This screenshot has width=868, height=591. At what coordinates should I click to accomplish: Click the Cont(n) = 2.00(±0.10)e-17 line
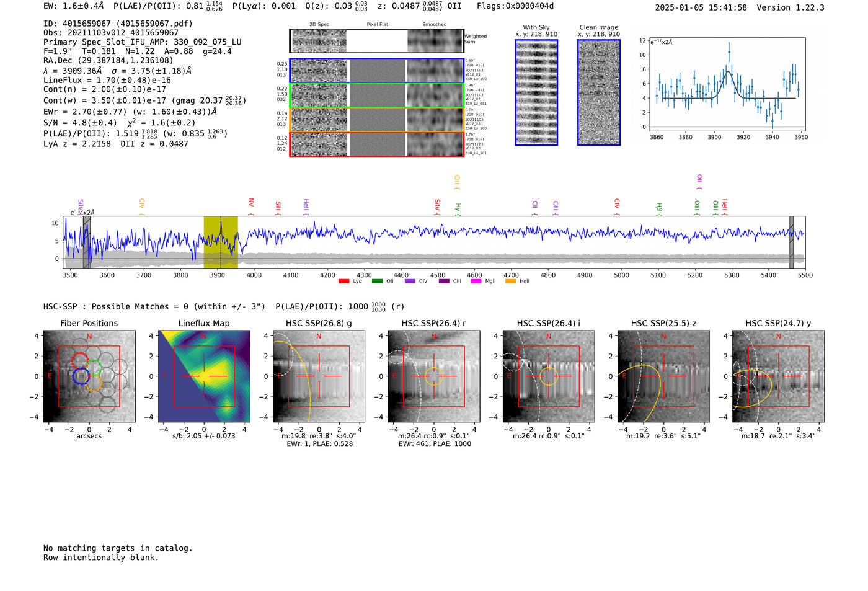tap(105, 89)
